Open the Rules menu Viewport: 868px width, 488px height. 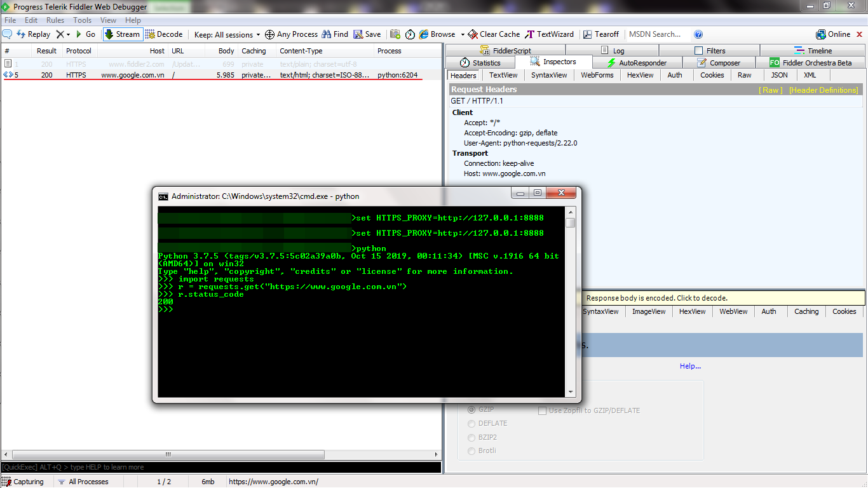click(55, 20)
